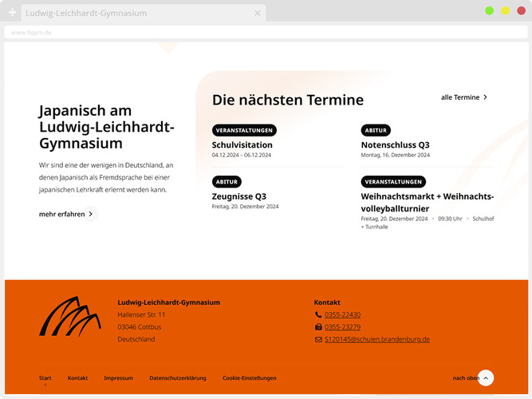Click the S120145@schulen.brandenburg.de email link
Image resolution: width=532 pixels, height=399 pixels.
pyautogui.click(x=377, y=339)
